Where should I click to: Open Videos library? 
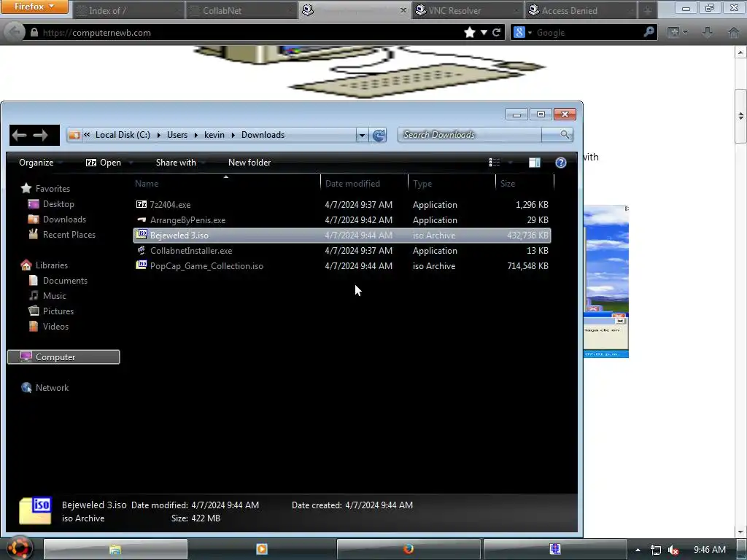55,326
